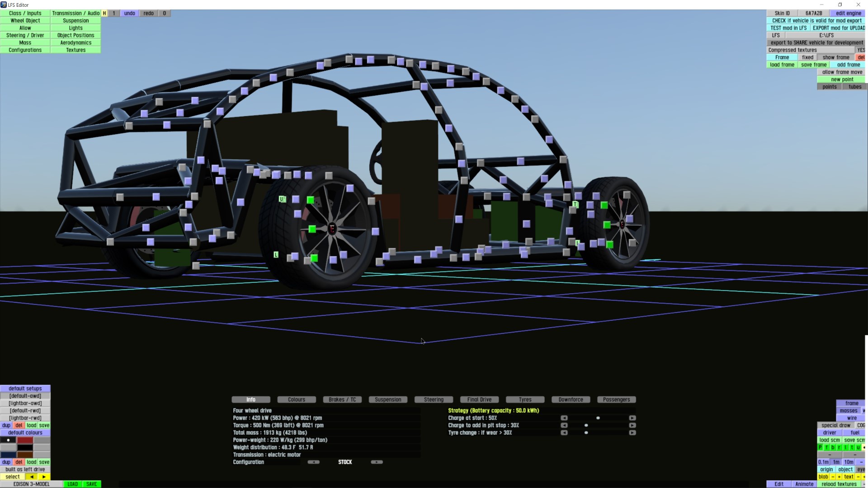Viewport: 868px width, 488px height.
Task: Click the right arrow next to Configuration
Action: [x=377, y=462]
